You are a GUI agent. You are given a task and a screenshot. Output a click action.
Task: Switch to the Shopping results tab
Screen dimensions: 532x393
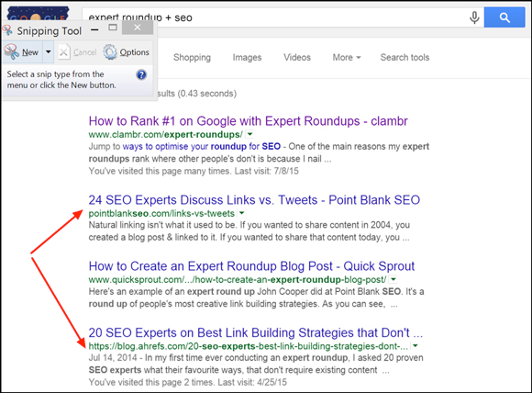192,58
